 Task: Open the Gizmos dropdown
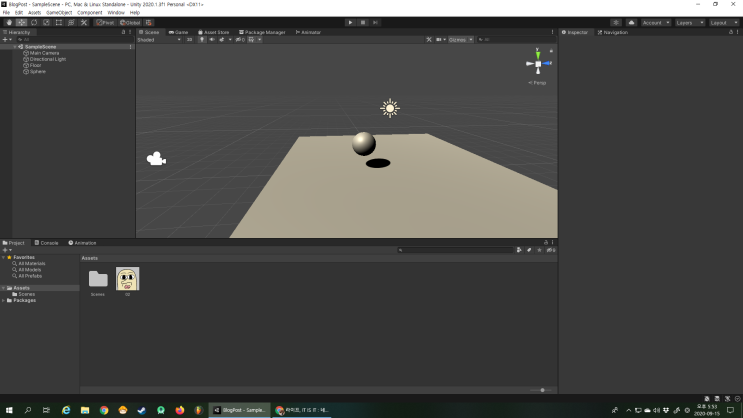[461, 40]
